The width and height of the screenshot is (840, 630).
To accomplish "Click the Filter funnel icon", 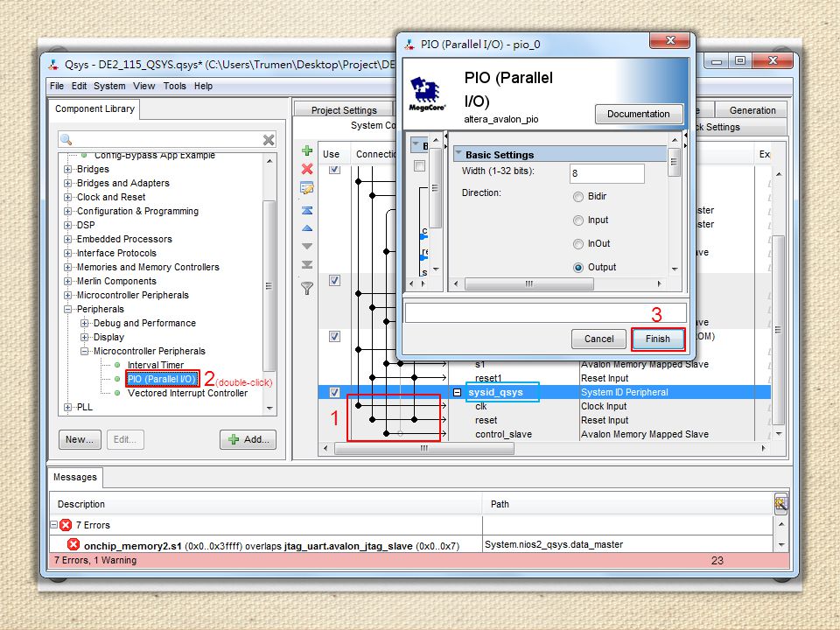I will [307, 288].
